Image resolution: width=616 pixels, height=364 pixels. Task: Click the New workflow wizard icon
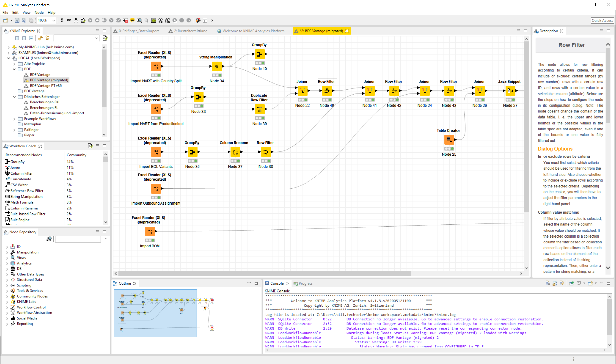tap(6, 20)
